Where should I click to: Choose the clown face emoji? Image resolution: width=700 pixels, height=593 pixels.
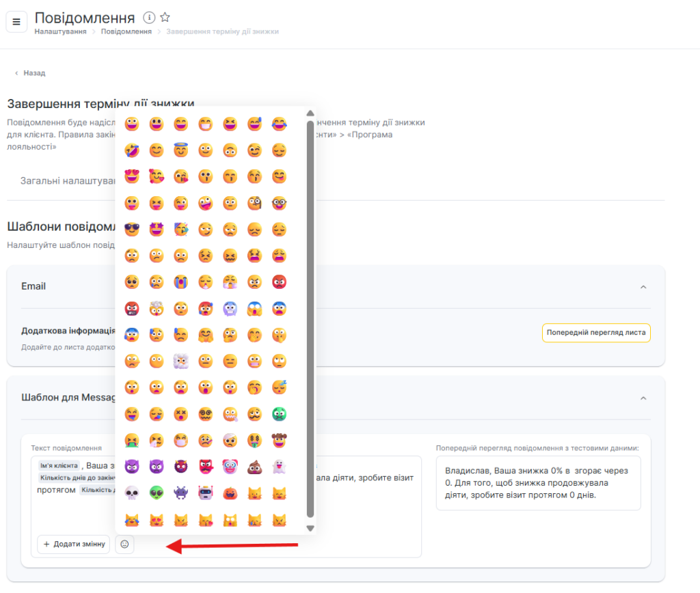pos(230,467)
